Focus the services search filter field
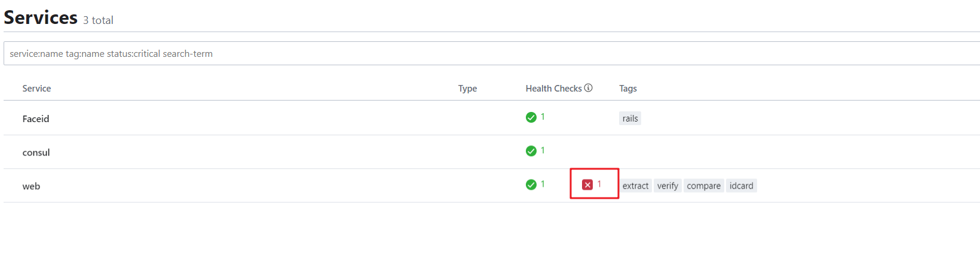The image size is (980, 255). (x=492, y=53)
